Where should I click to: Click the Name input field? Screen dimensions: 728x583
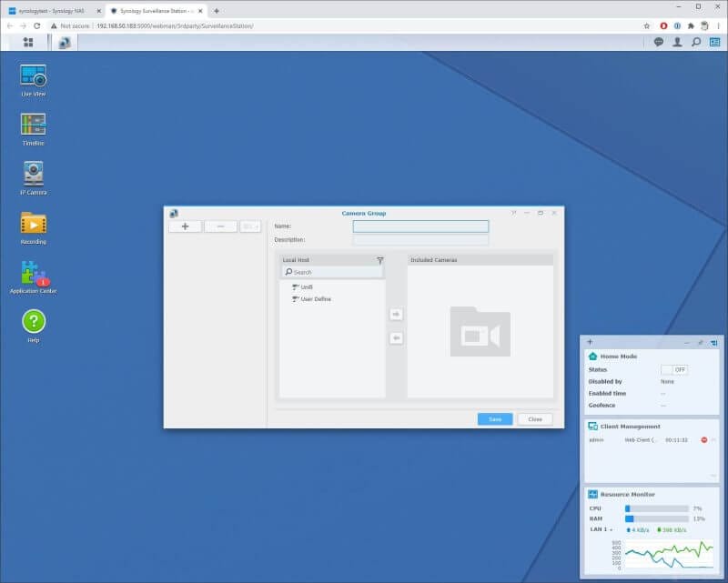click(420, 225)
